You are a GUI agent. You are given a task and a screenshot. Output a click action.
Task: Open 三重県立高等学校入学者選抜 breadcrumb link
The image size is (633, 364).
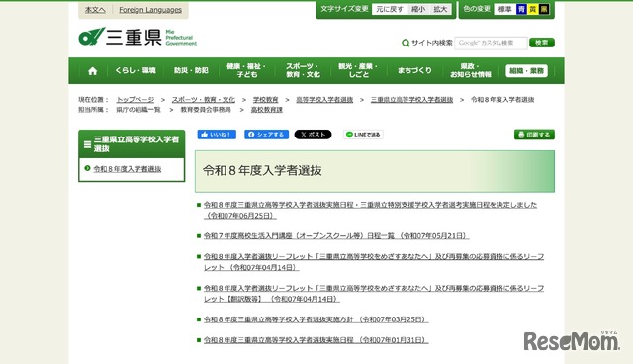(x=411, y=100)
